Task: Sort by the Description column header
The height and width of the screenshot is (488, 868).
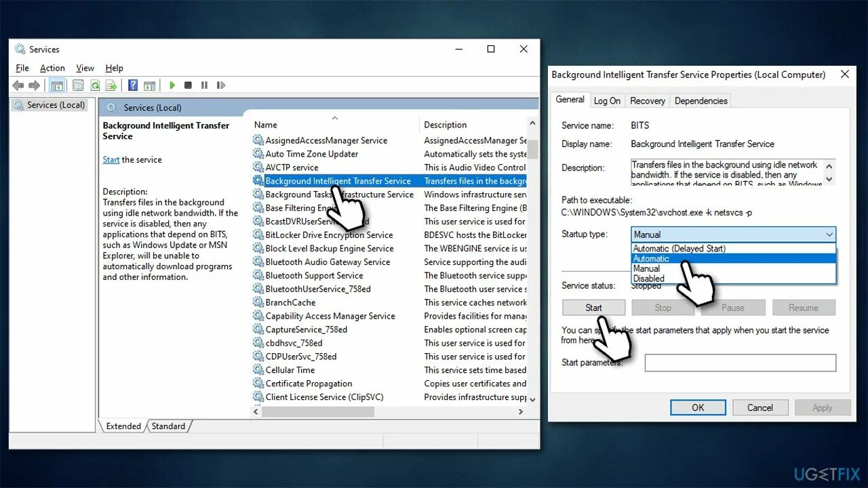Action: tap(473, 125)
